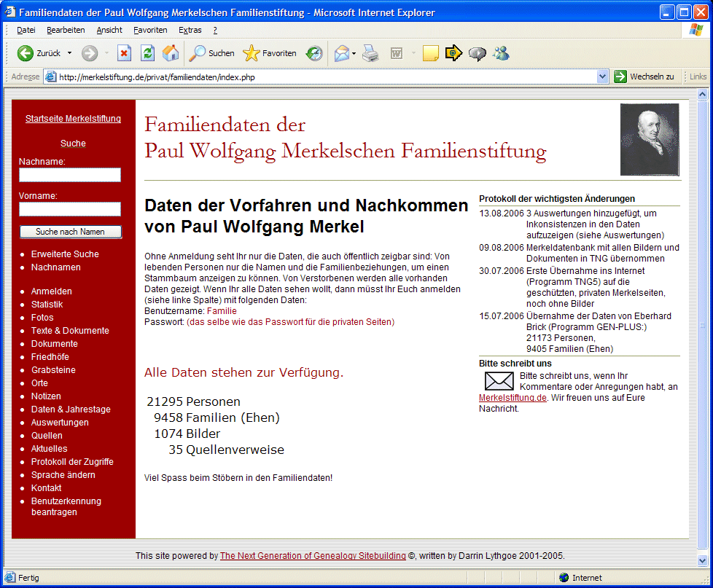This screenshot has height=588, width=713.
Task: Open the Extras menu
Action: (190, 30)
